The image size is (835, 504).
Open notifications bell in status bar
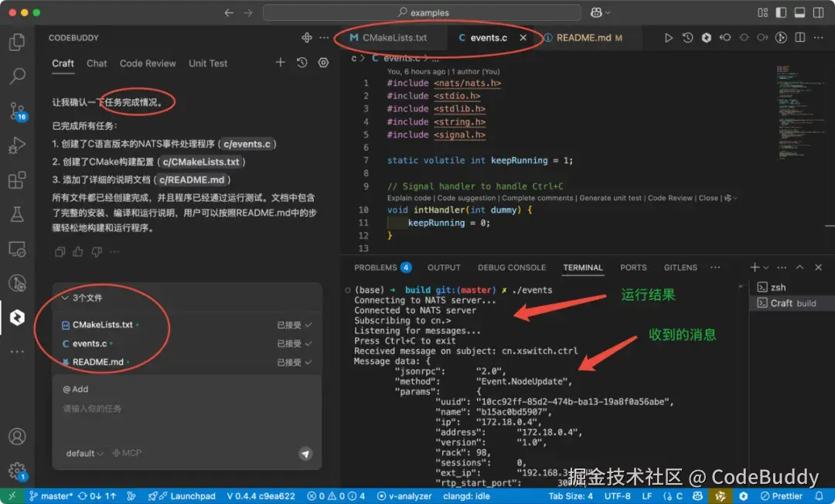(819, 496)
